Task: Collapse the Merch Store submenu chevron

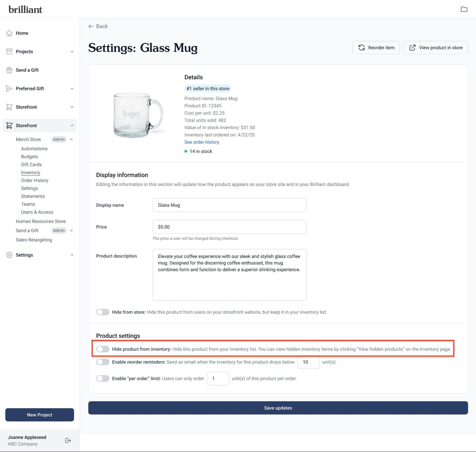Action: pyautogui.click(x=71, y=139)
